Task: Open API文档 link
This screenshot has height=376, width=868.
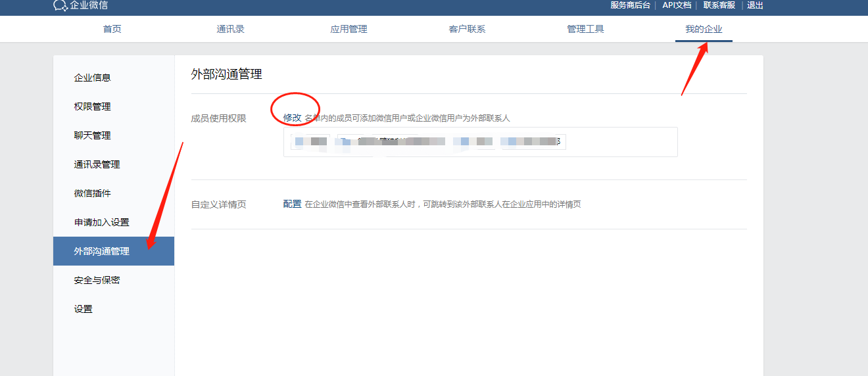Action: point(677,5)
